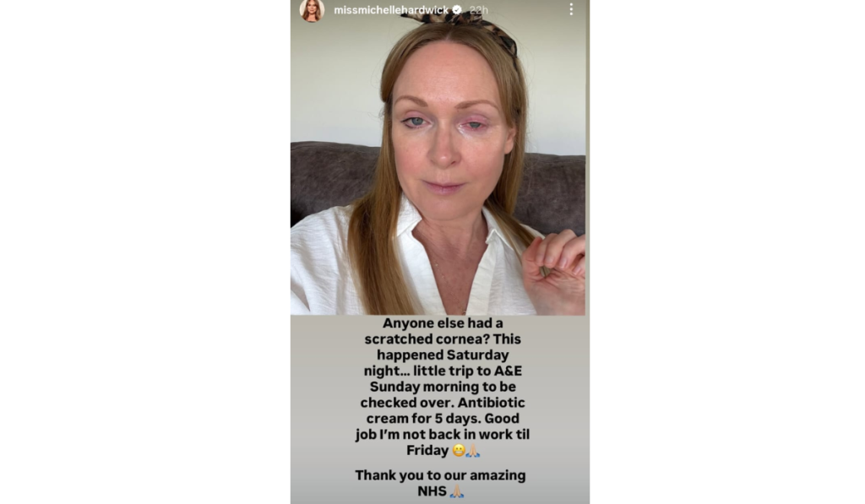Tap the selfie photo in the story
This screenshot has width=865, height=504.
439,157
